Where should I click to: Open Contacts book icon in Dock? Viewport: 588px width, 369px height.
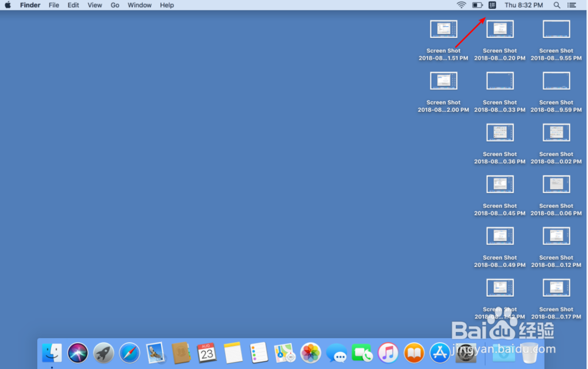tap(181, 353)
